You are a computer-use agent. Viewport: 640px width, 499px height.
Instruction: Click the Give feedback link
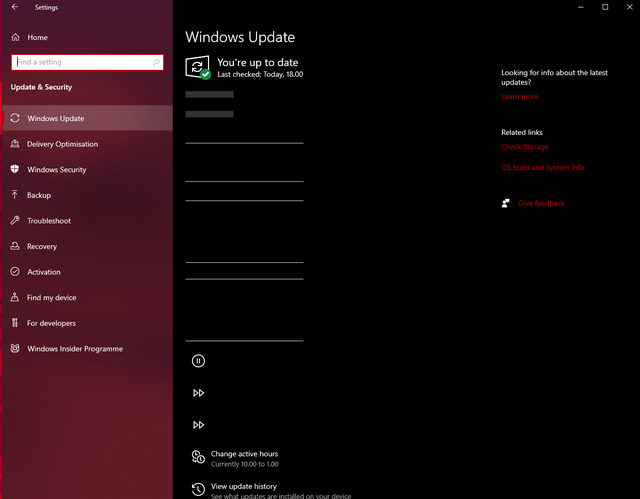(541, 203)
